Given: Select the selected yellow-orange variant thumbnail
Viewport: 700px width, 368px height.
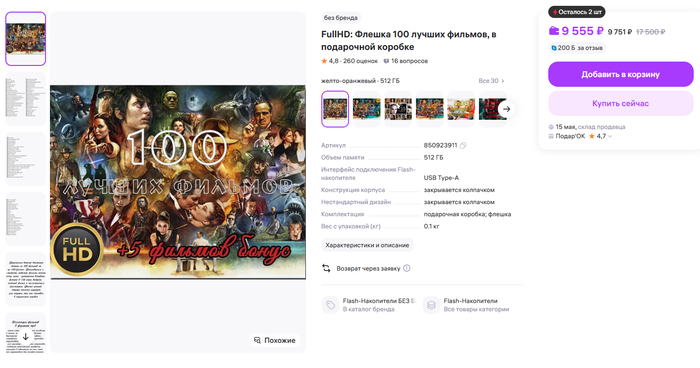Looking at the screenshot, I should click(x=335, y=109).
